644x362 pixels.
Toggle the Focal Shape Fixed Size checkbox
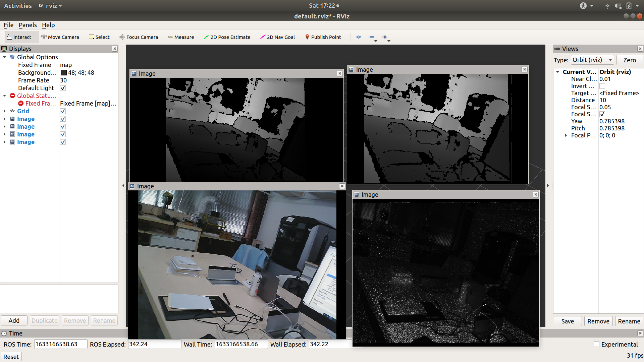602,115
